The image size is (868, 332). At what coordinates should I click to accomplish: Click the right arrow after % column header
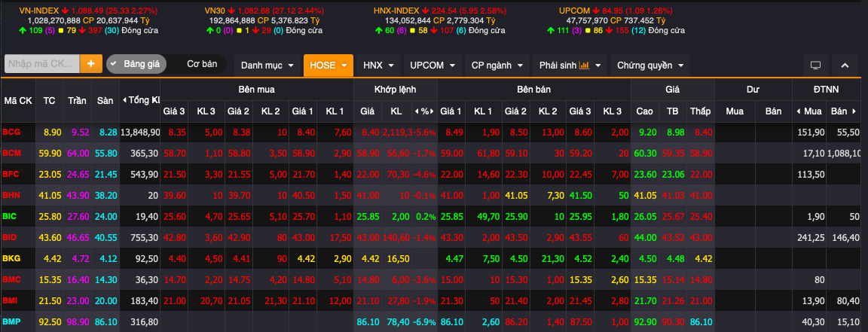coord(433,111)
